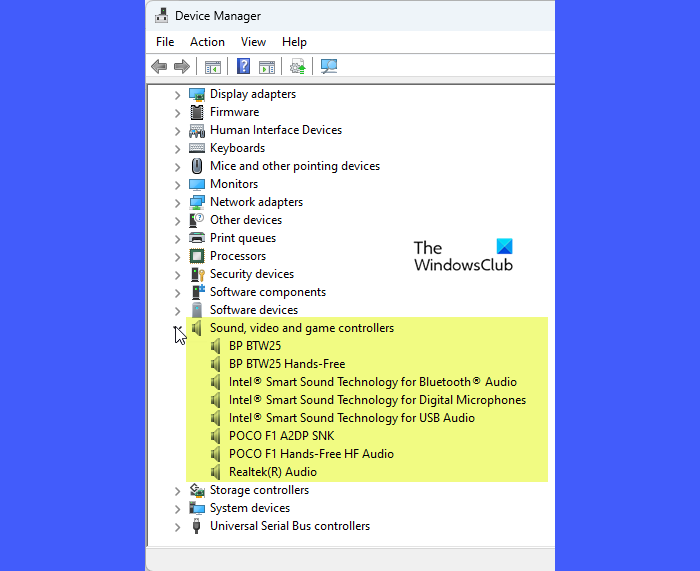Expand the Software components node
The width and height of the screenshot is (700, 571).
click(x=177, y=293)
